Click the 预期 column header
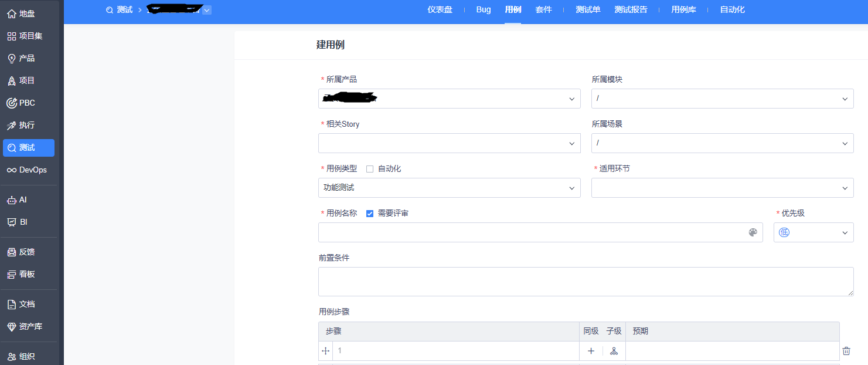The width and height of the screenshot is (868, 365). point(641,332)
